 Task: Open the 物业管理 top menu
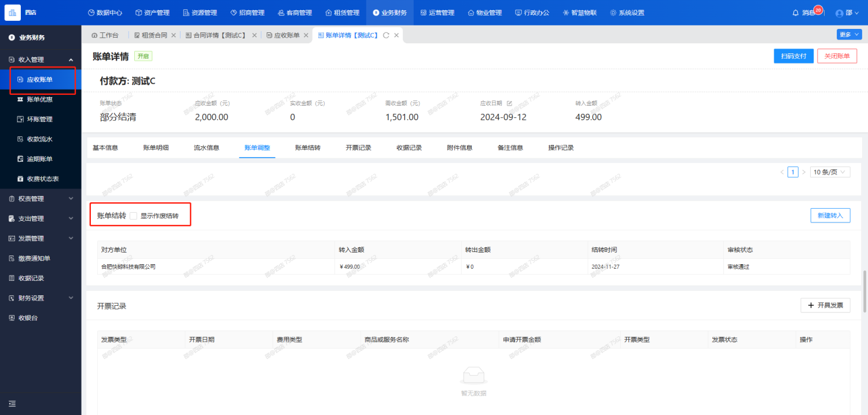click(x=484, y=13)
